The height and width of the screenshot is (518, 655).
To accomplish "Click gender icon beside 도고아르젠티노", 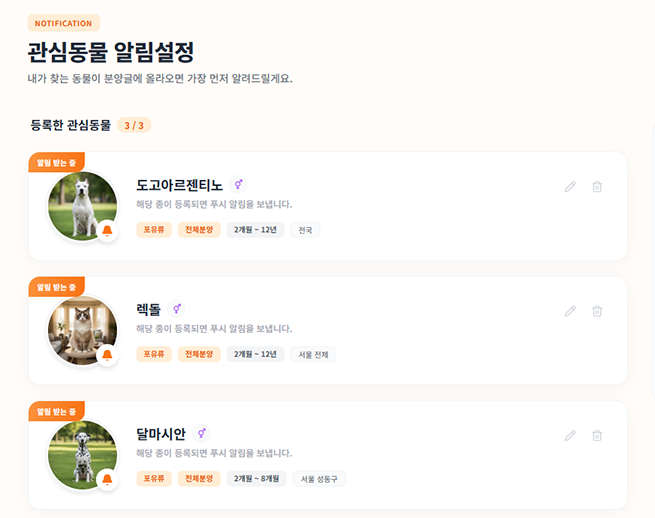I will [238, 184].
